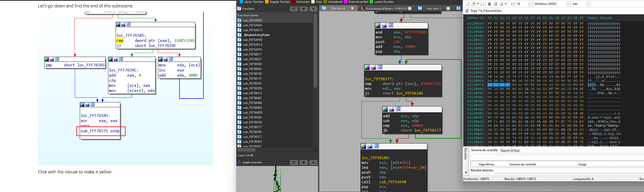
Task: Close the Functions panel
Action: tap(313, 9)
